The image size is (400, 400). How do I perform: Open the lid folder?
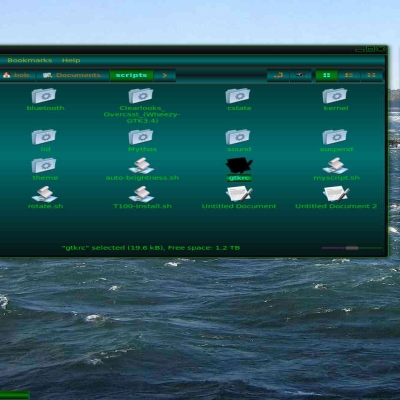[44, 137]
